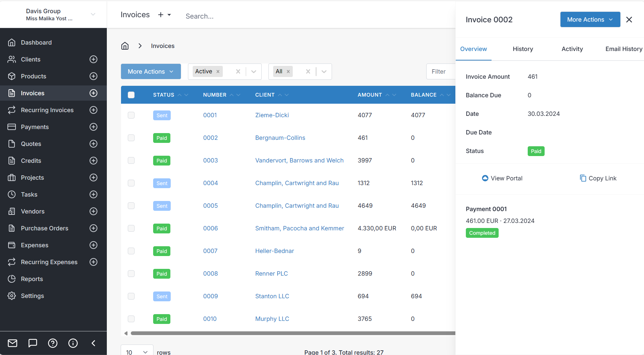Open the Email History tab

click(x=624, y=49)
